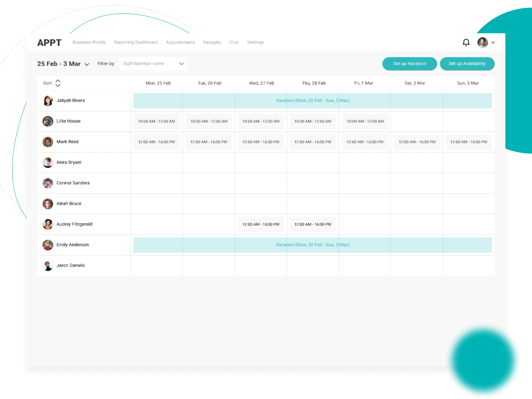Click Jaliyah Rivers' profile avatar

coord(48,100)
